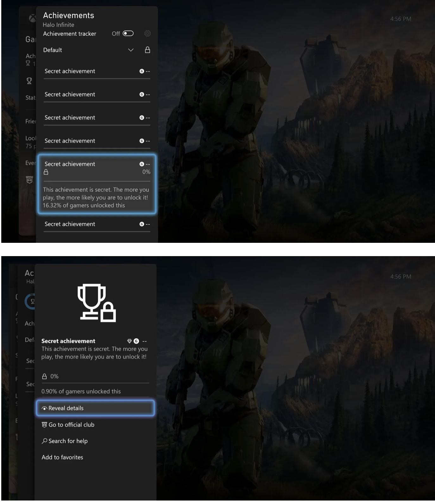Image resolution: width=435 pixels, height=504 pixels.
Task: Choose Go to official club
Action: coord(71,425)
